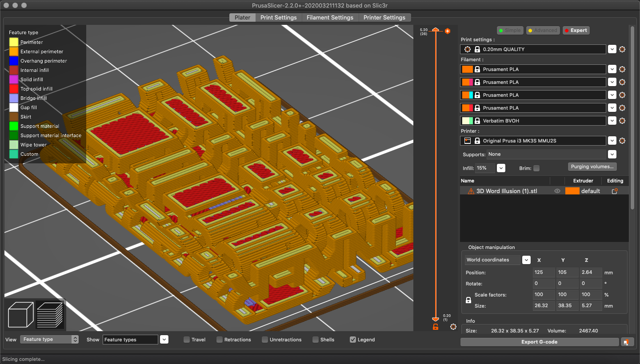Open the Infill percentage dropdown
This screenshot has width=640, height=364.
click(x=501, y=168)
